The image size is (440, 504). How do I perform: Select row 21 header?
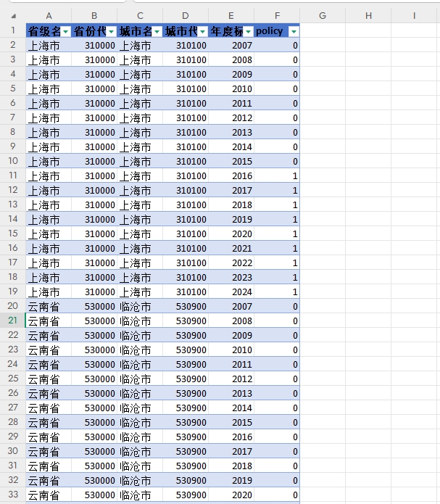pos(13,321)
